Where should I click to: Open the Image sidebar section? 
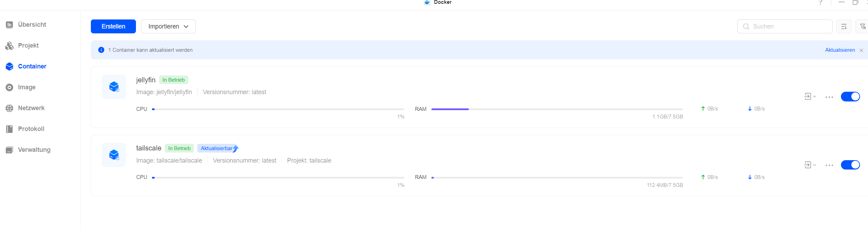click(21, 87)
